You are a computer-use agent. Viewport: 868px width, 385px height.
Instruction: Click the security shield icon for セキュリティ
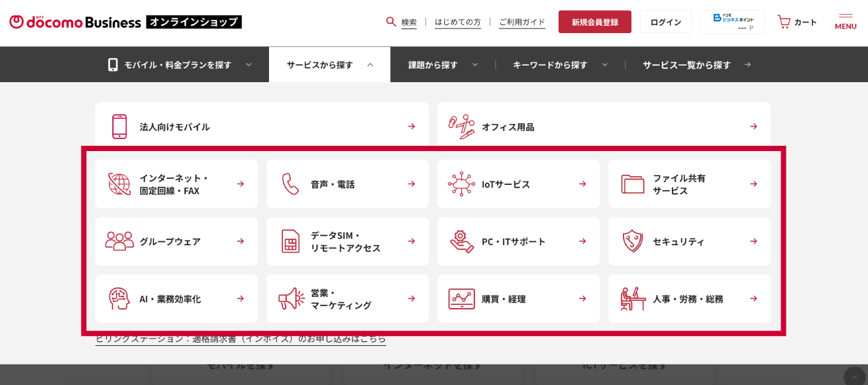(632, 241)
